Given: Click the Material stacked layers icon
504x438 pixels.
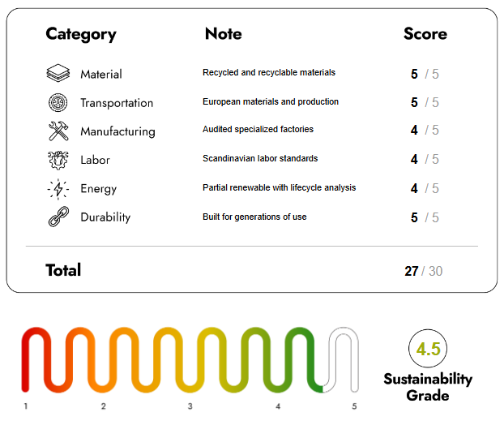Looking at the screenshot, I should point(58,74).
